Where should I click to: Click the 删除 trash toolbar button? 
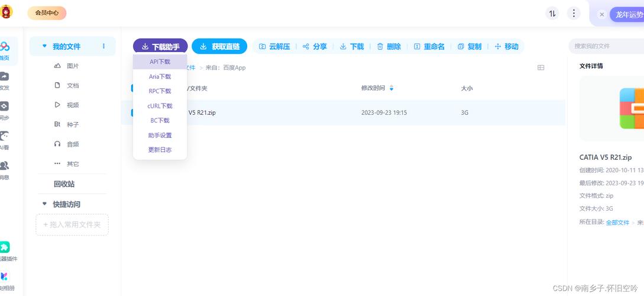pos(389,47)
